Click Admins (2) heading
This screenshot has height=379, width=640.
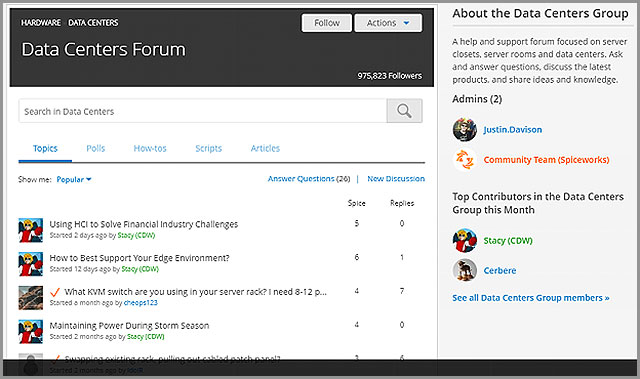pos(477,99)
